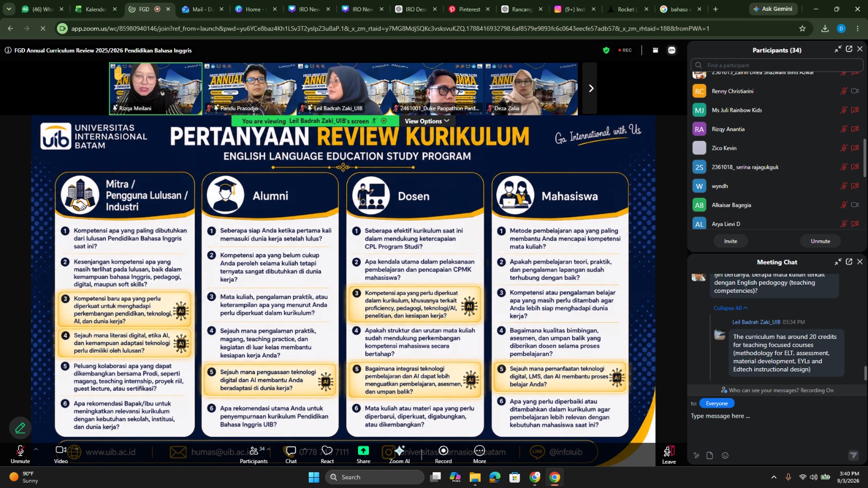Toggle camera with Video button
The width and height of the screenshot is (868, 488).
coord(61,454)
